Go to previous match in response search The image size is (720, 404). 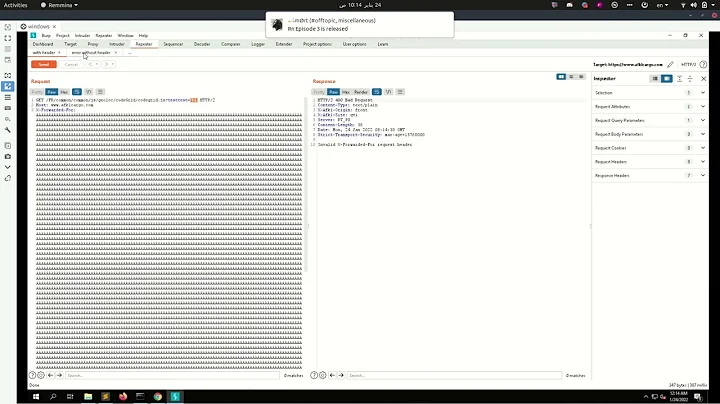[332, 375]
